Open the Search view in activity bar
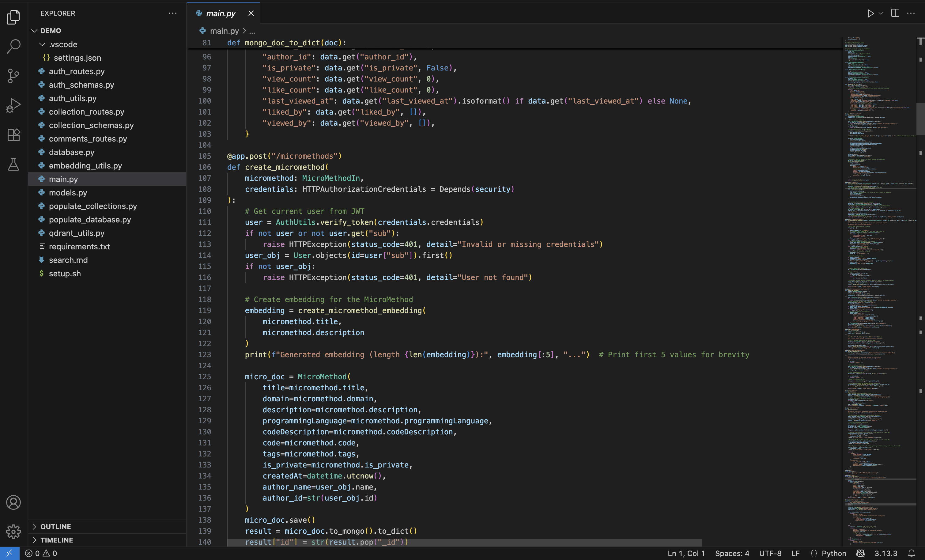 pyautogui.click(x=13, y=47)
